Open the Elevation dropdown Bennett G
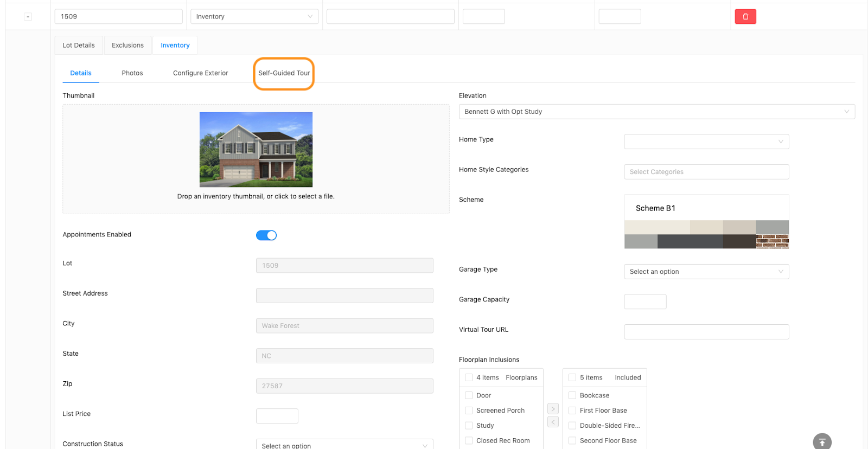This screenshot has height=449, width=868. coord(657,112)
